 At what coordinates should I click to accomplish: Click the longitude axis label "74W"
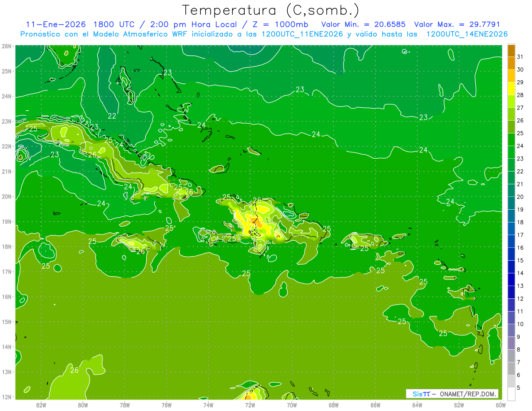[x=208, y=405]
